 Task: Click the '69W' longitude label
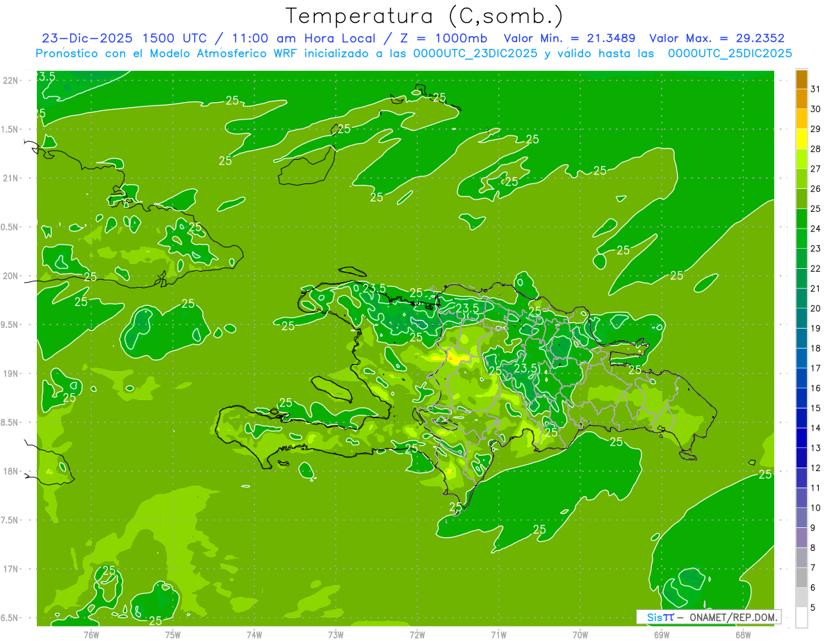pos(661,634)
